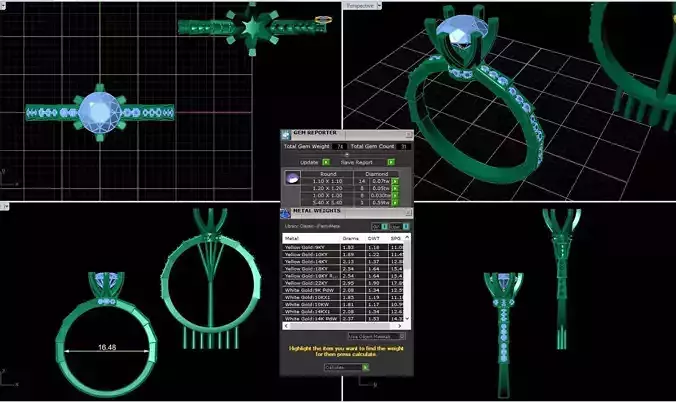Click the 1.20 X 1.20 gem size cell
The height and width of the screenshot is (402, 676).
(x=327, y=188)
